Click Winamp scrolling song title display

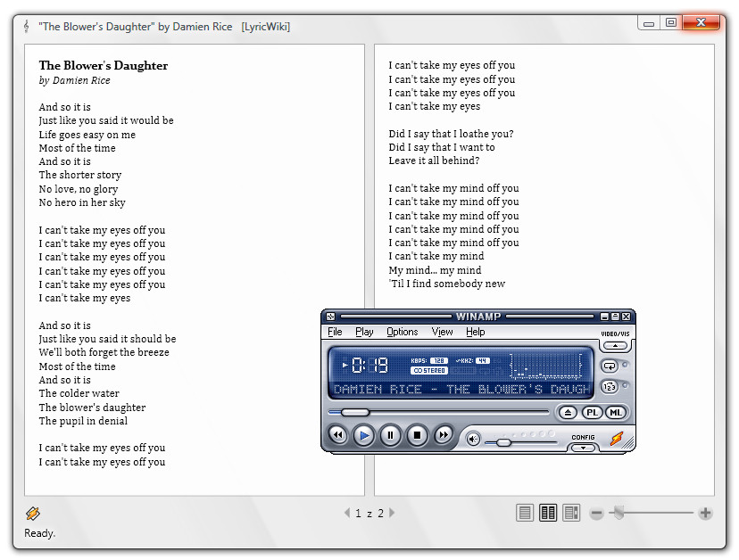[461, 390]
